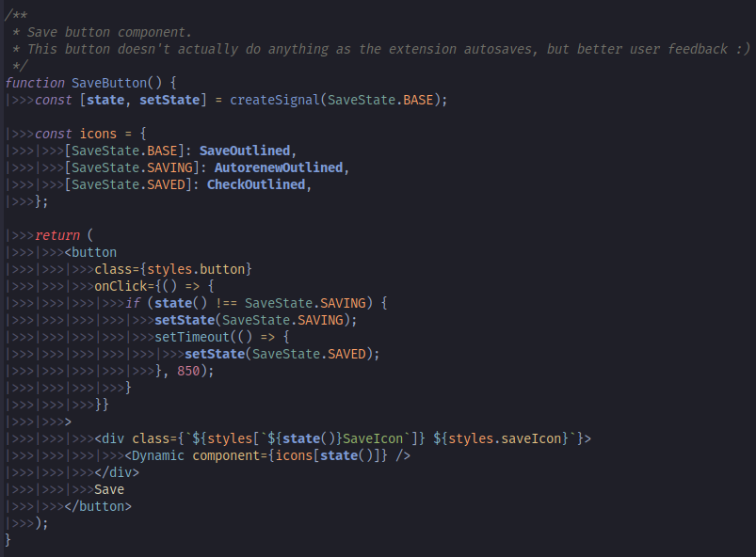756x557 pixels.
Task: Click the 'if' keyword in the handler
Action: (x=133, y=303)
